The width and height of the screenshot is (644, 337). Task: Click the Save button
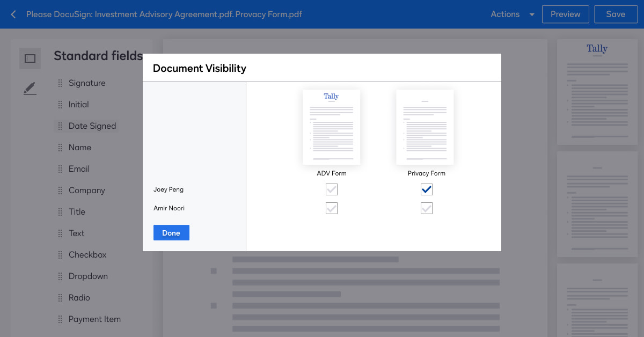(616, 14)
